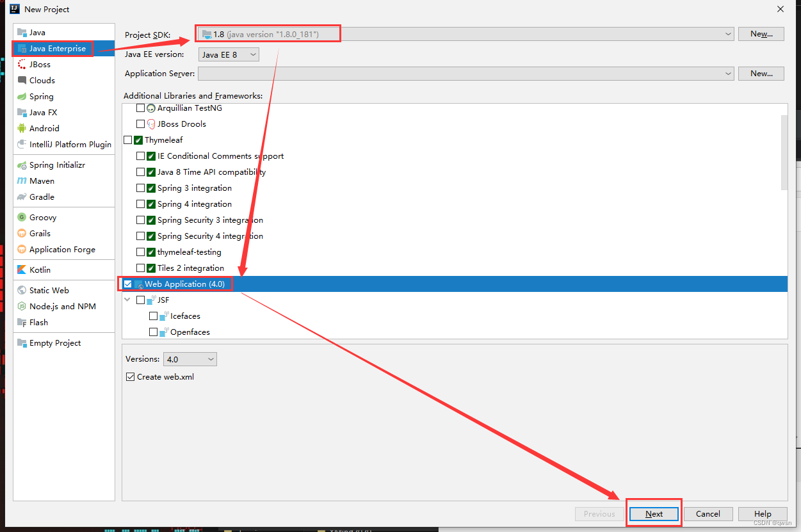Open the Versions 4.0 dropdown
Screen dimensions: 801x532
190,359
